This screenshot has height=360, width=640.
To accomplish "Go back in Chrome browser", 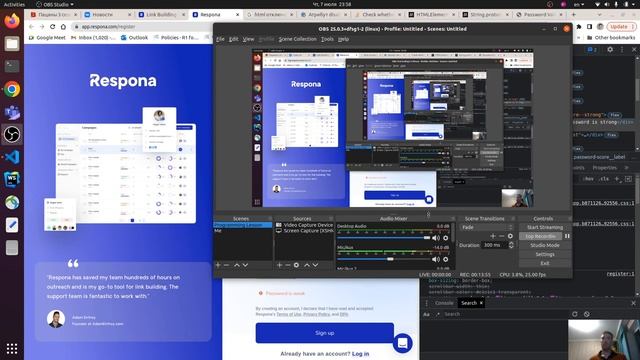I will tap(31, 27).
